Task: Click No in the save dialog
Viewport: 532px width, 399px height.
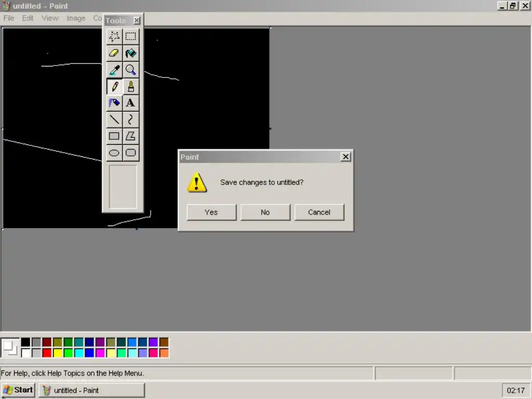Action: pyautogui.click(x=265, y=212)
